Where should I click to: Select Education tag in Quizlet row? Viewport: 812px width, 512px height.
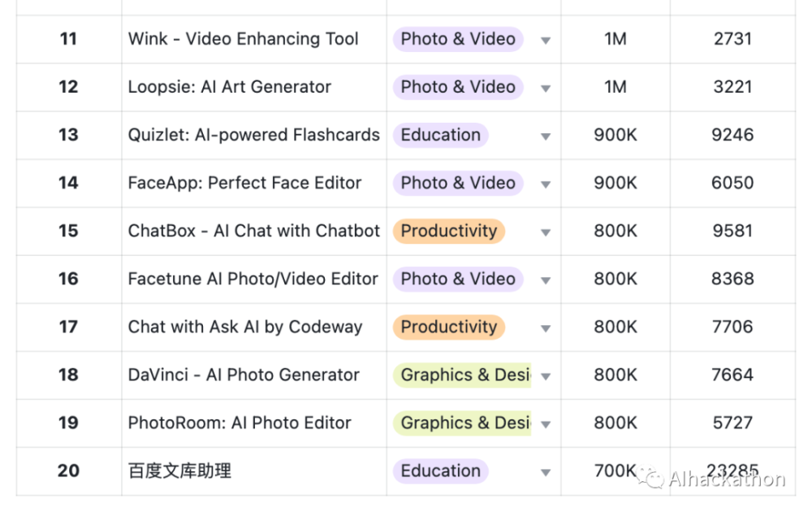[440, 135]
